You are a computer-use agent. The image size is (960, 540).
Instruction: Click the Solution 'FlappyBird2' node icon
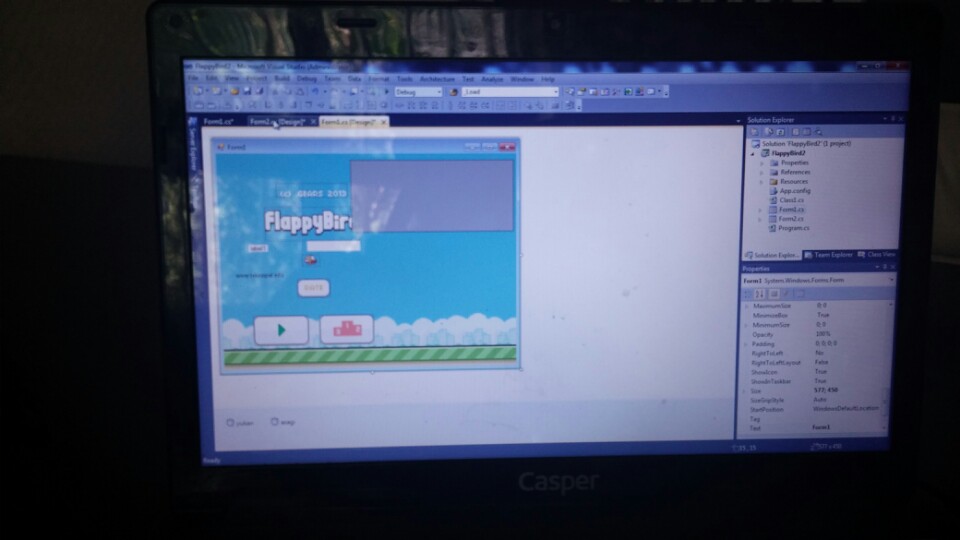tap(756, 143)
